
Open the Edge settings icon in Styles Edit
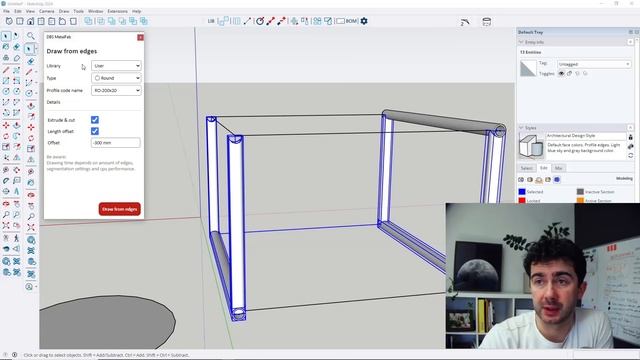(x=521, y=180)
